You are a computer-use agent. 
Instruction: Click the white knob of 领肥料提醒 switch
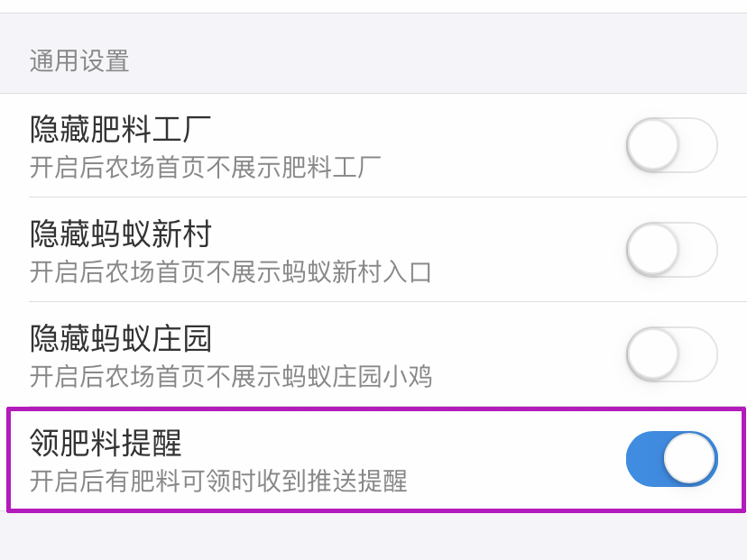[x=690, y=459]
